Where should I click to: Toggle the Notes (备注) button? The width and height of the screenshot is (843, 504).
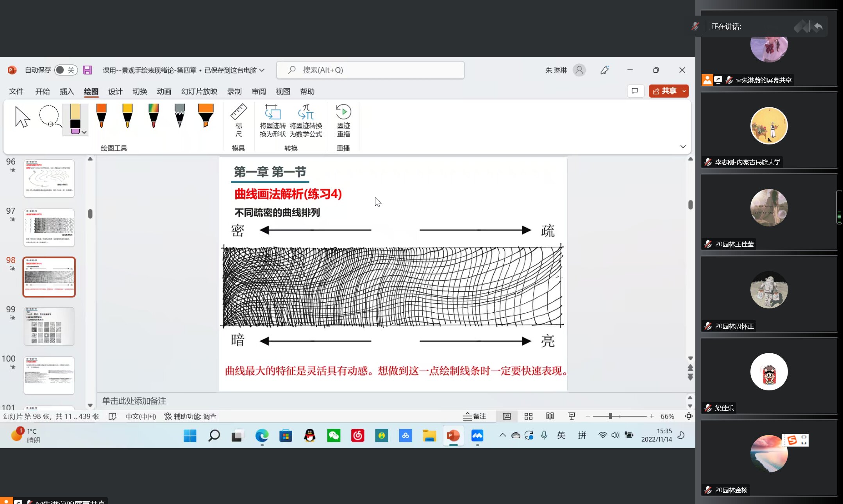tap(475, 416)
